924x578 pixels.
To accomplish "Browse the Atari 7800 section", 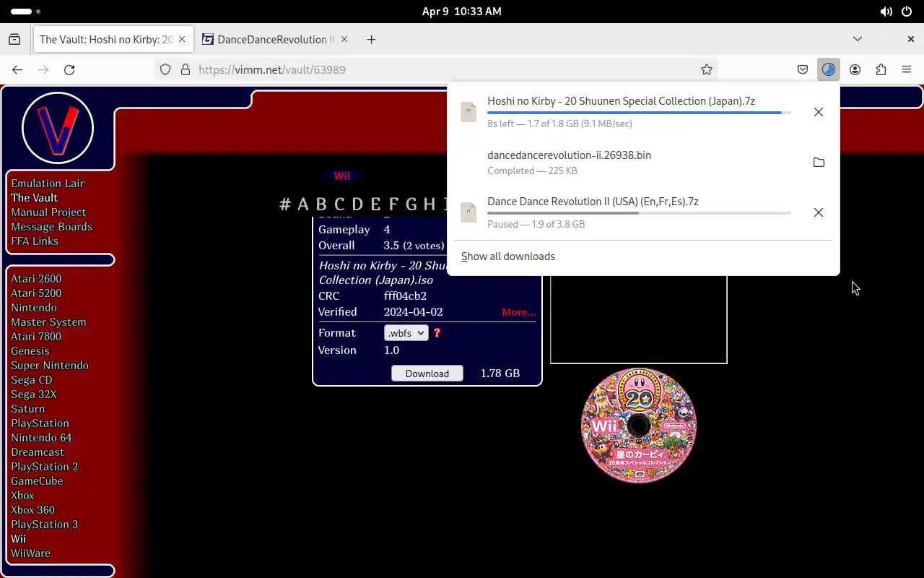I will (x=36, y=337).
